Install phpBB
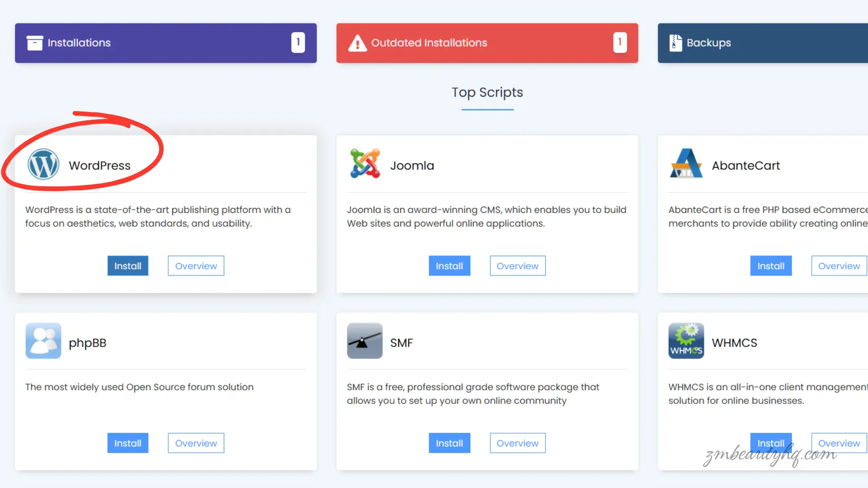Viewport: 868px width, 488px height. click(127, 443)
